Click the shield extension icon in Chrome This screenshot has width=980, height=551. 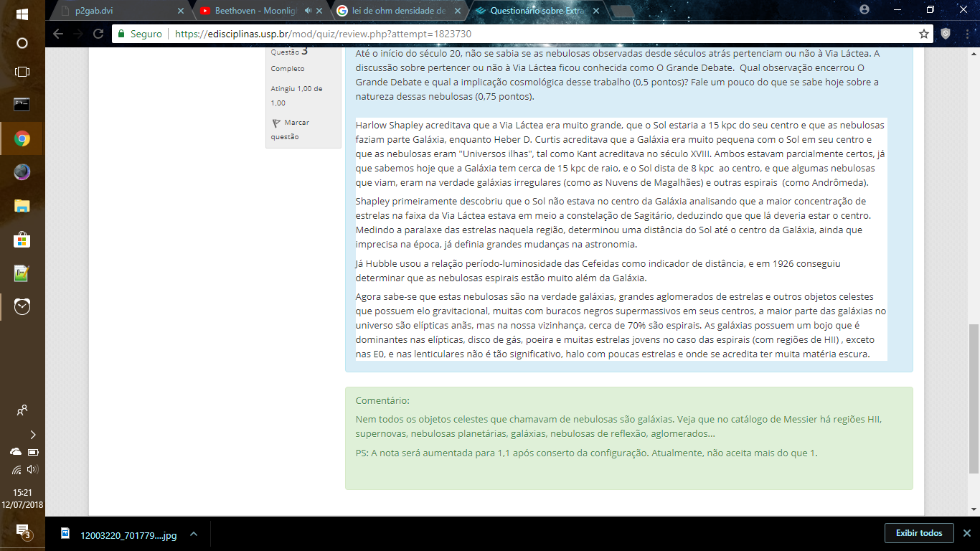pyautogui.click(x=946, y=34)
